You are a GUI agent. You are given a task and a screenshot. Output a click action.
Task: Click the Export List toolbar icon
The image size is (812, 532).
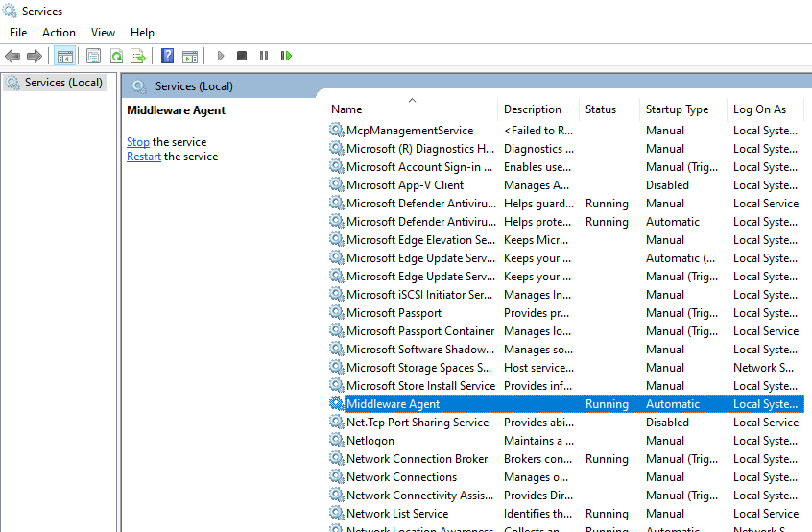click(x=138, y=56)
